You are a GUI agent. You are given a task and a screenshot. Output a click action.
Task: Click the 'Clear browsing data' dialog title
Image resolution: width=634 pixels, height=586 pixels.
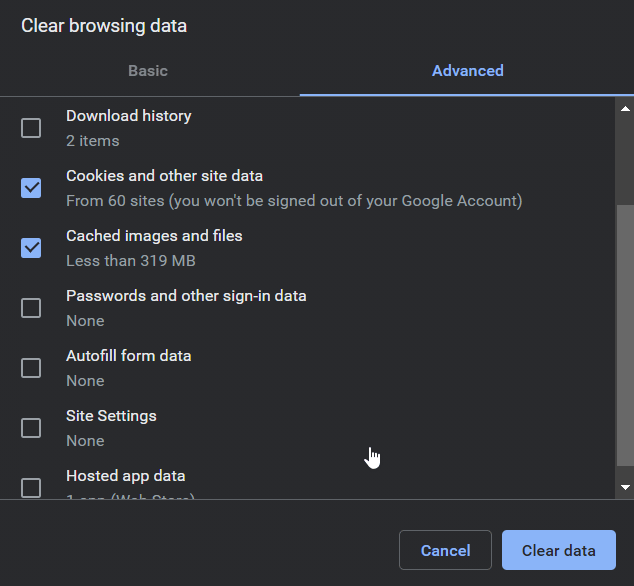104,26
